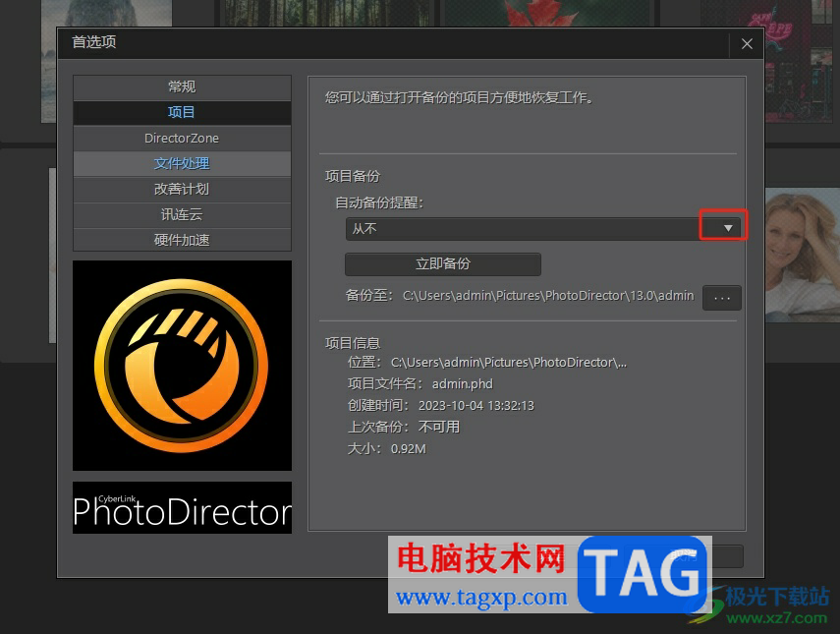Viewport: 840px width, 634px height.
Task: Click the backup restore description sentence
Action: click(459, 98)
